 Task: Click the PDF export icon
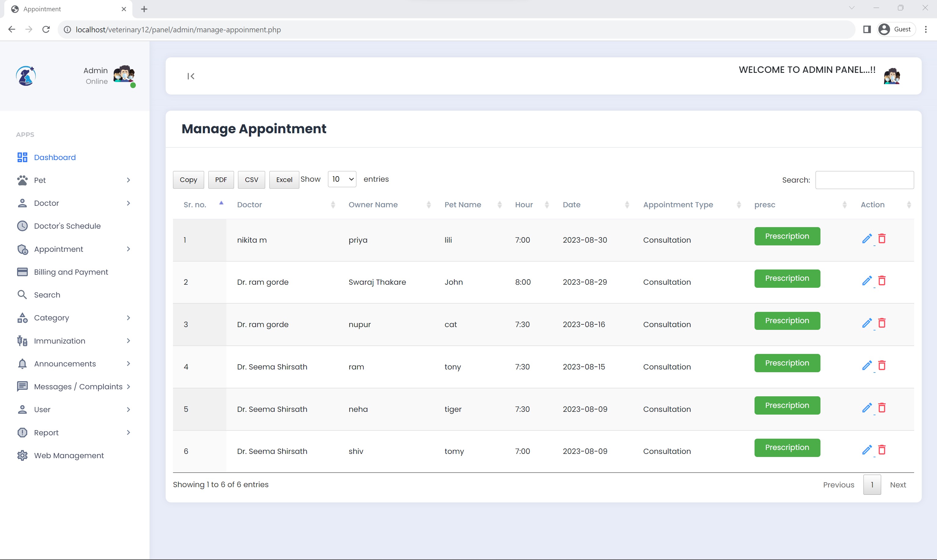[x=221, y=179]
